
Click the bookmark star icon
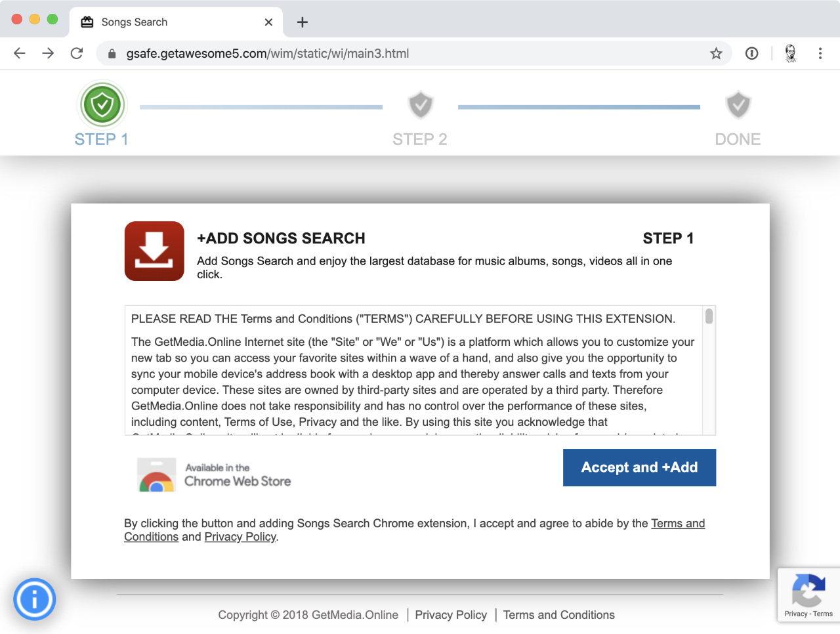pyautogui.click(x=716, y=53)
